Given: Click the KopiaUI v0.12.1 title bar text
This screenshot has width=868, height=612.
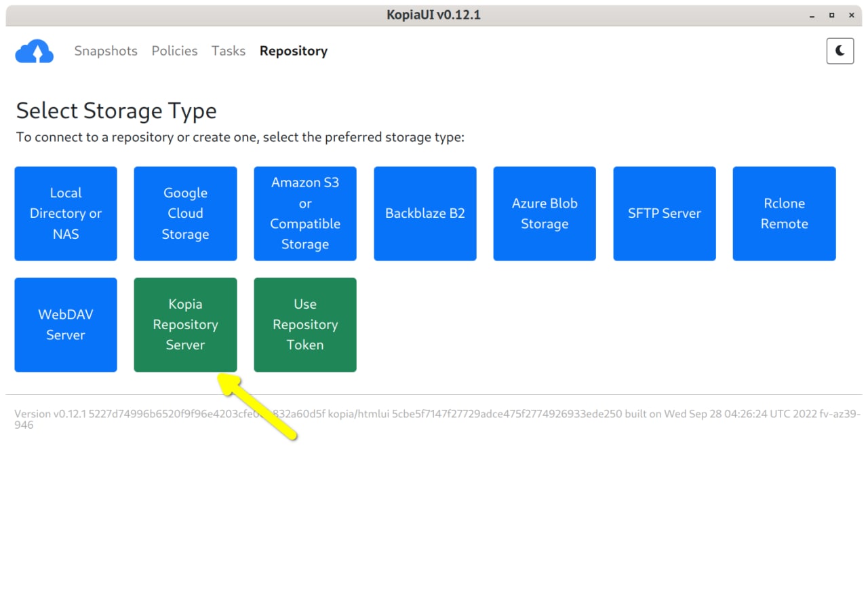Looking at the screenshot, I should coord(434,15).
